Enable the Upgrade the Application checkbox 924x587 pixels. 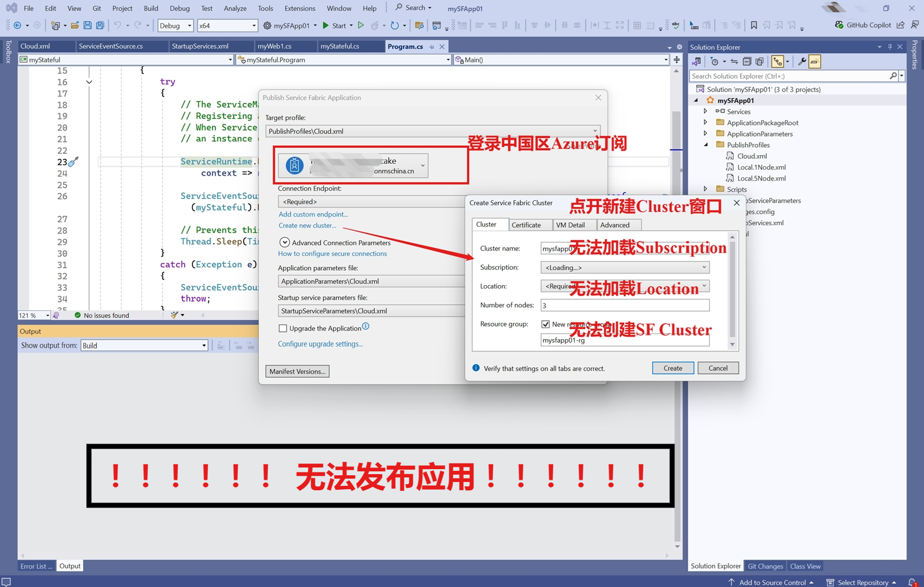pyautogui.click(x=283, y=328)
